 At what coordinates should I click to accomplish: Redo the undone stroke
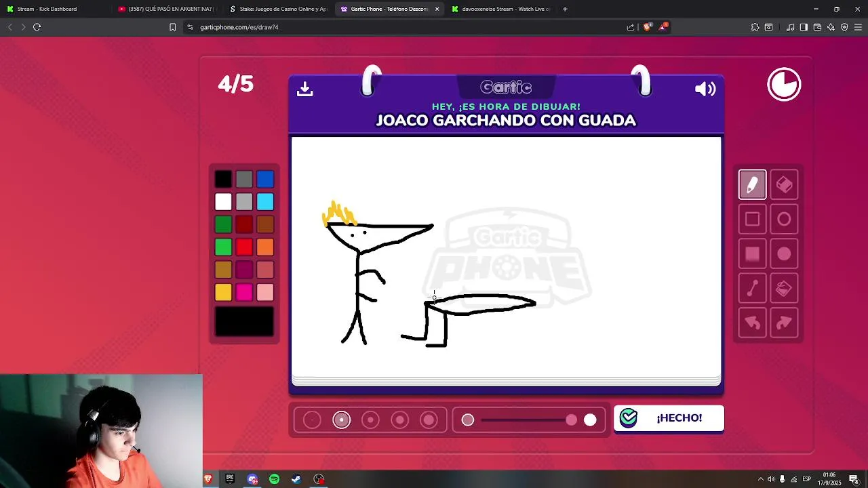pos(784,323)
